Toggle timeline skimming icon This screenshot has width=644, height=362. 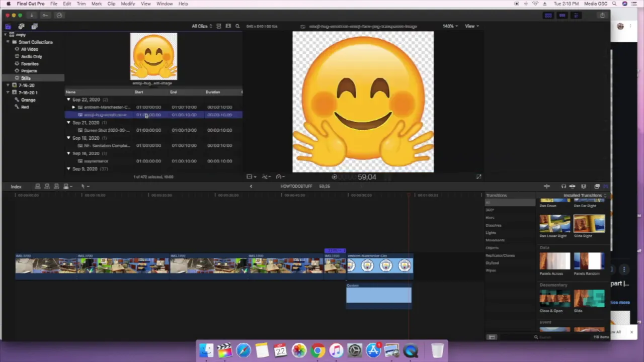(x=547, y=187)
